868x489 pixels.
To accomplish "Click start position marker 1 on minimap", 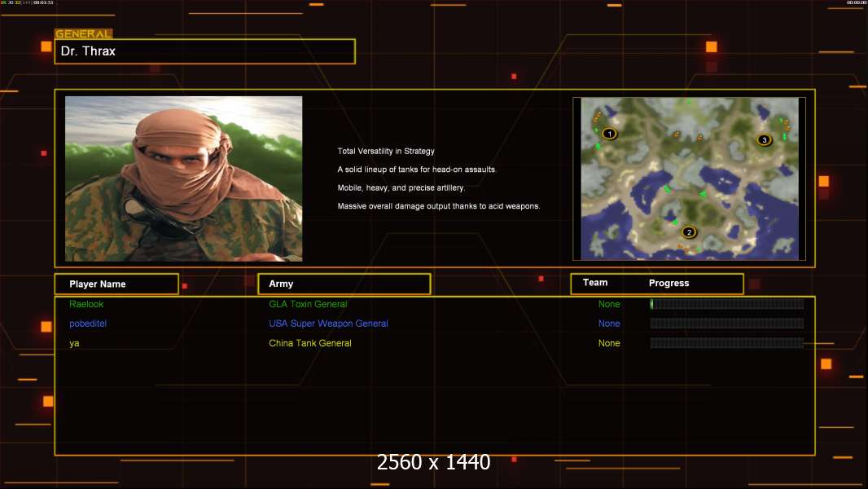I will click(610, 134).
